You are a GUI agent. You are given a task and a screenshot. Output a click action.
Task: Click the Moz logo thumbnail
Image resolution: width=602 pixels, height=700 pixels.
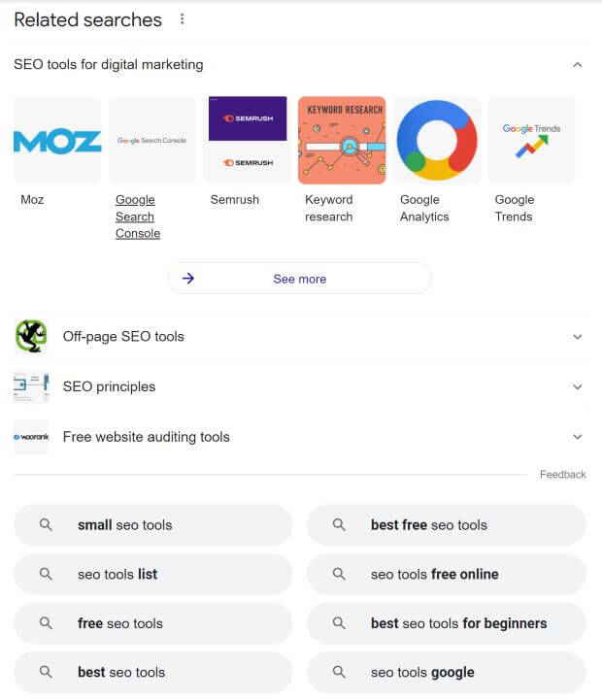[57, 140]
